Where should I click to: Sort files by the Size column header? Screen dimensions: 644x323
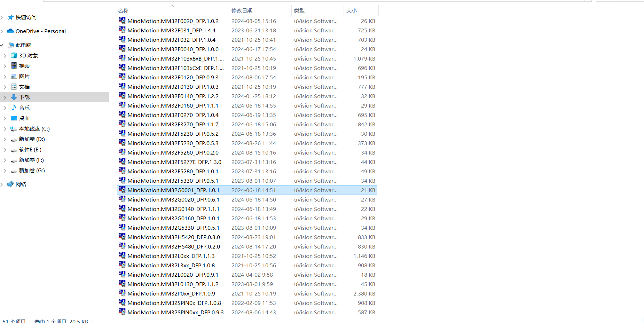point(352,11)
